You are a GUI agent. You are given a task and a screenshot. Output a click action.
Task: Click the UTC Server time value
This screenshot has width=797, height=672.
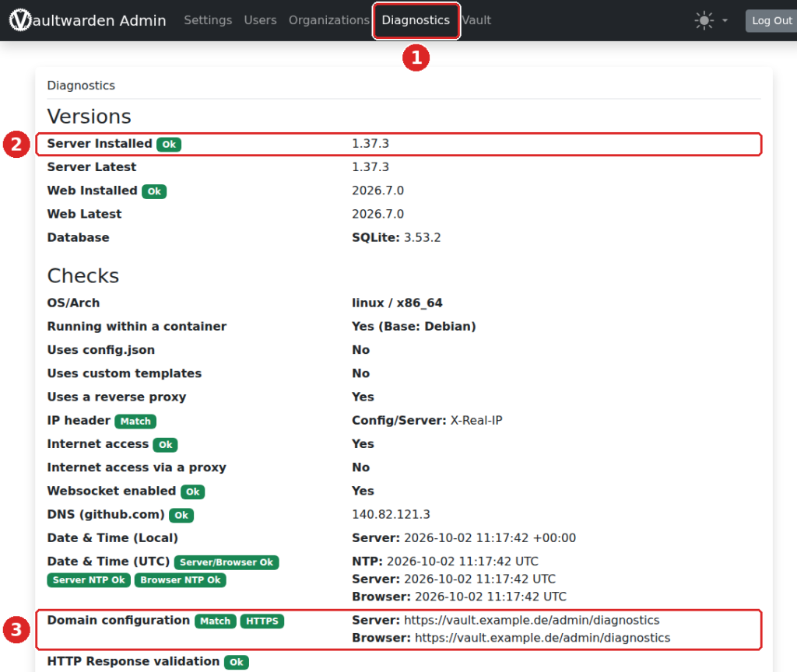[x=454, y=579]
